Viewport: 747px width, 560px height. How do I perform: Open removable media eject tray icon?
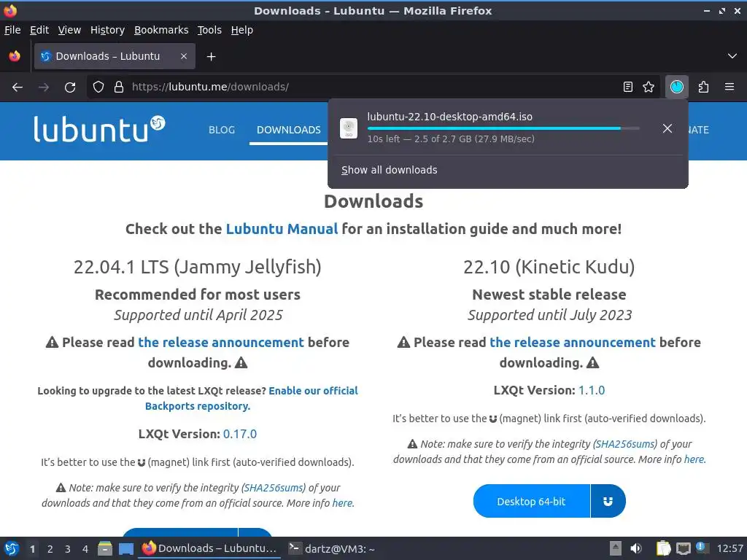616,548
